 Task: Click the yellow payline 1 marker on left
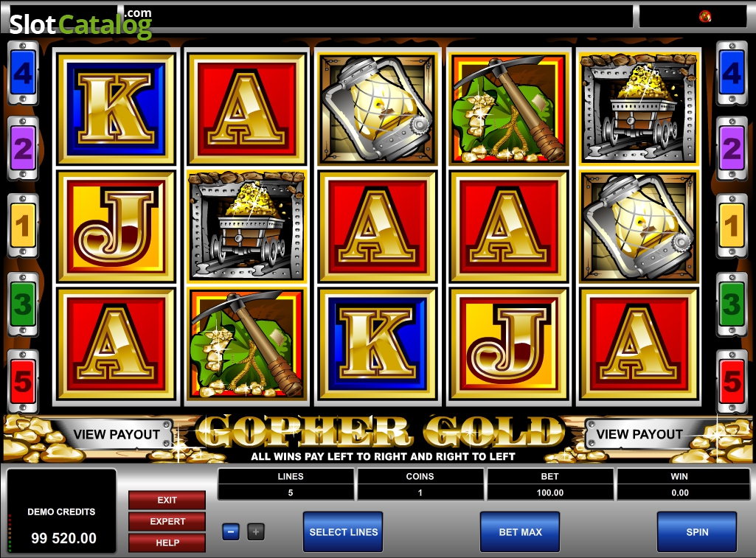pos(23,226)
